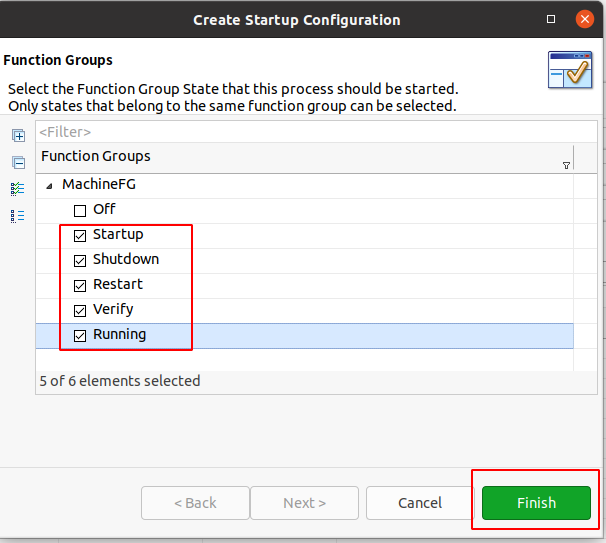The image size is (606, 543).
Task: Click the wizard checkmark banner icon
Action: click(x=570, y=70)
